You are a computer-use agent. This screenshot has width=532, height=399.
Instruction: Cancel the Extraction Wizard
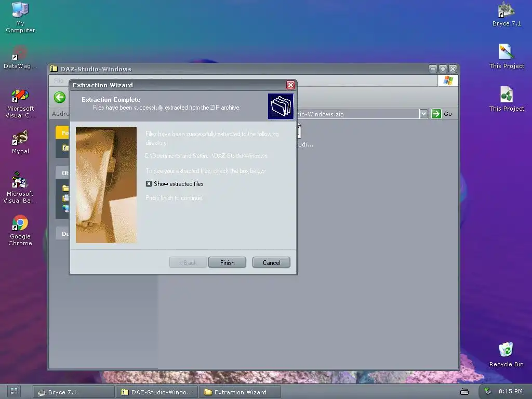271,262
